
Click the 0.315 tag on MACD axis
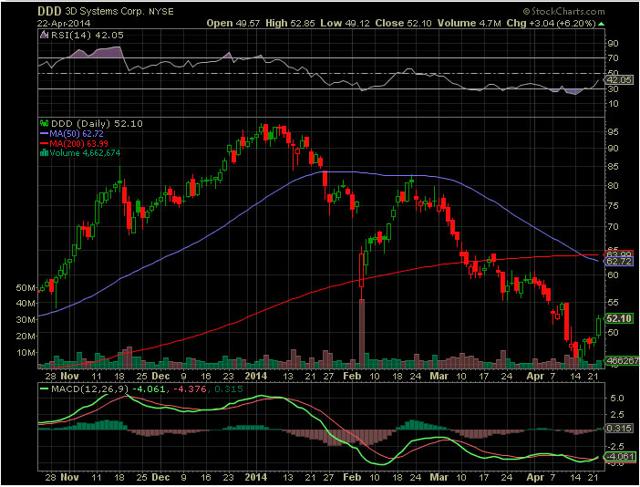pyautogui.click(x=619, y=428)
